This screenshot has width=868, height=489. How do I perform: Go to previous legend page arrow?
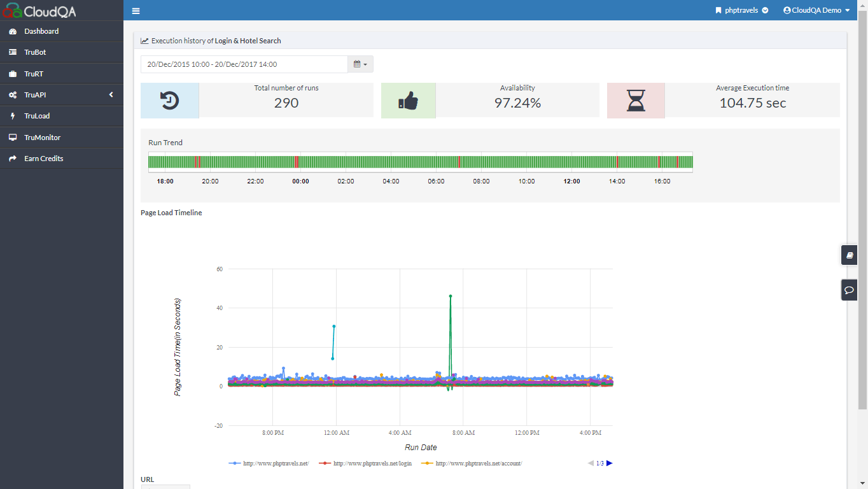tap(591, 463)
